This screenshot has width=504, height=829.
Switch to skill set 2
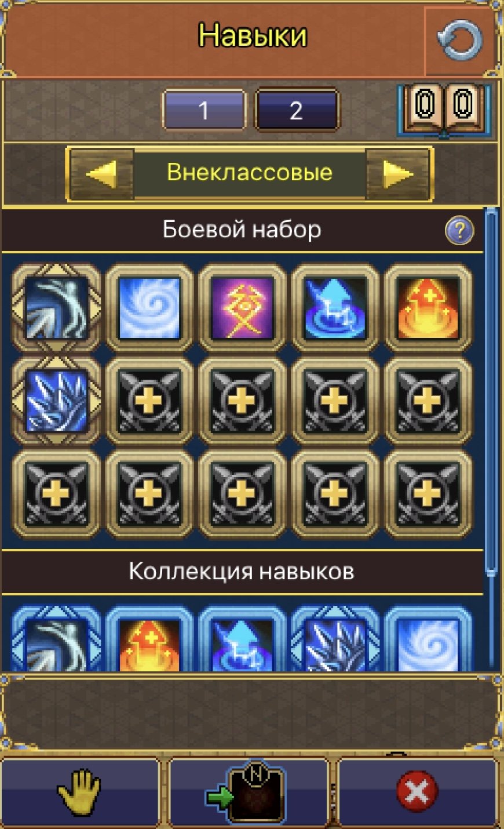point(296,110)
